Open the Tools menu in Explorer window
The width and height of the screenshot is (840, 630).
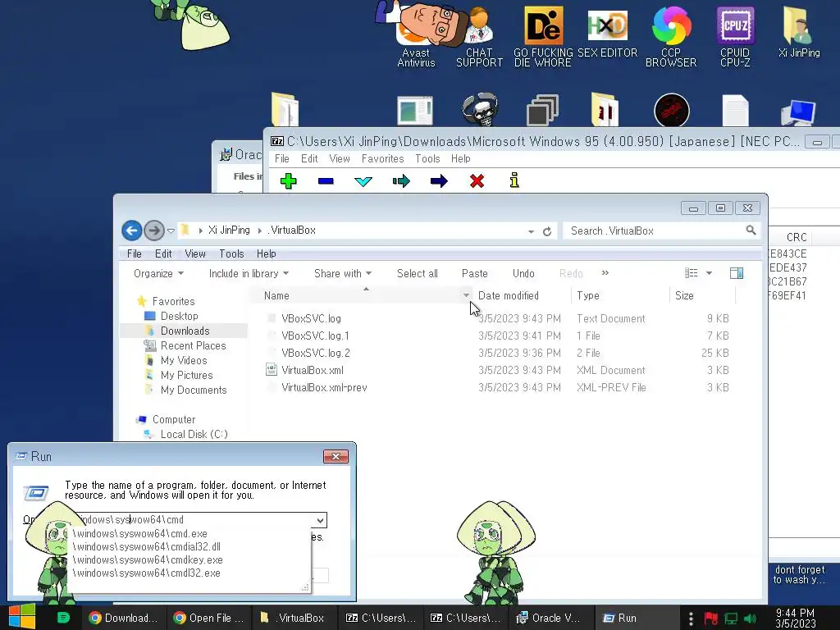coord(231,254)
